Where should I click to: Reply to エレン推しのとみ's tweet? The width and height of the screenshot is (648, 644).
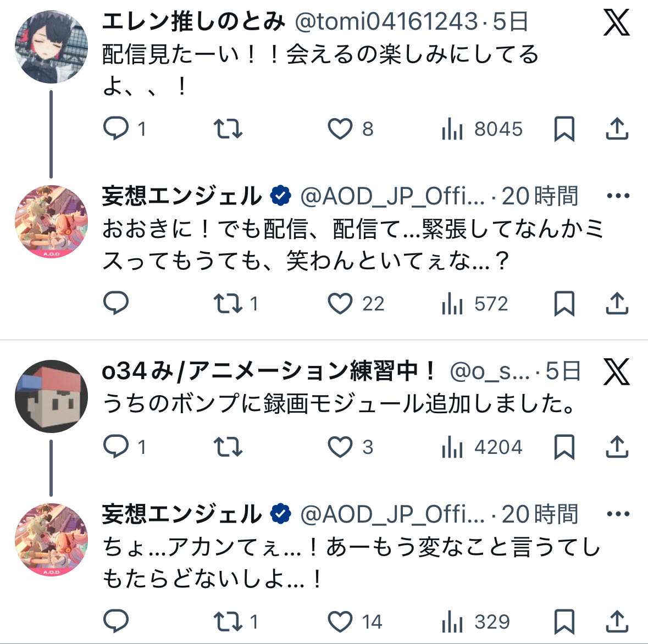116,129
